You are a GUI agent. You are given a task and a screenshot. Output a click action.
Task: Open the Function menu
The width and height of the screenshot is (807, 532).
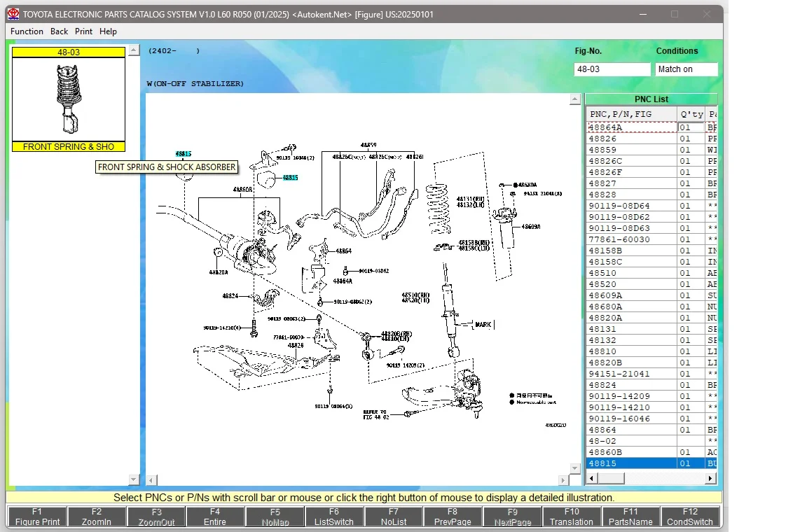coord(27,31)
